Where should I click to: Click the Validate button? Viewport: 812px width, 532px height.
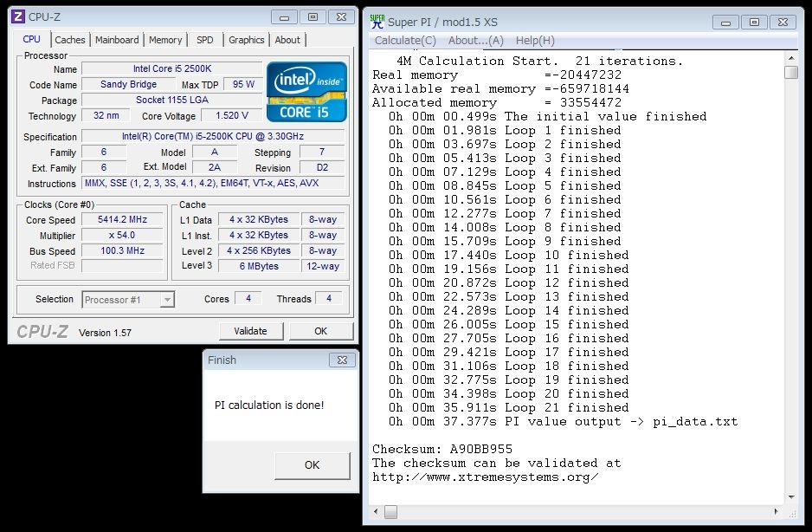pyautogui.click(x=251, y=331)
